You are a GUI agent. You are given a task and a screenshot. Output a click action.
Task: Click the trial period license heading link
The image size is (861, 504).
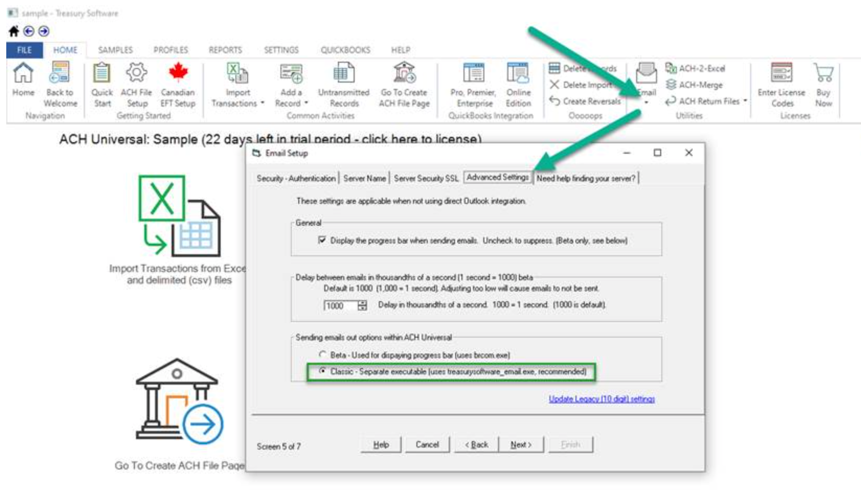270,140
